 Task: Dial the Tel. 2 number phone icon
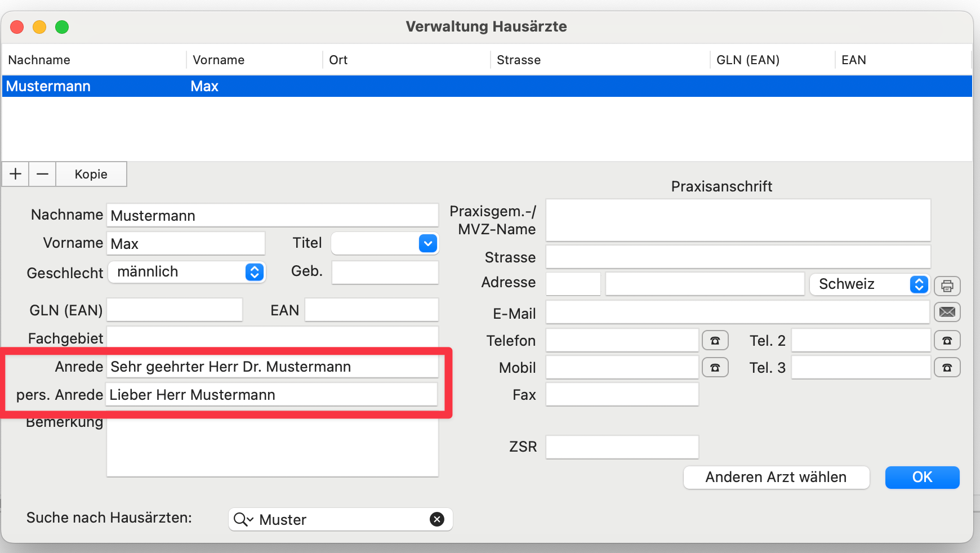tap(947, 340)
